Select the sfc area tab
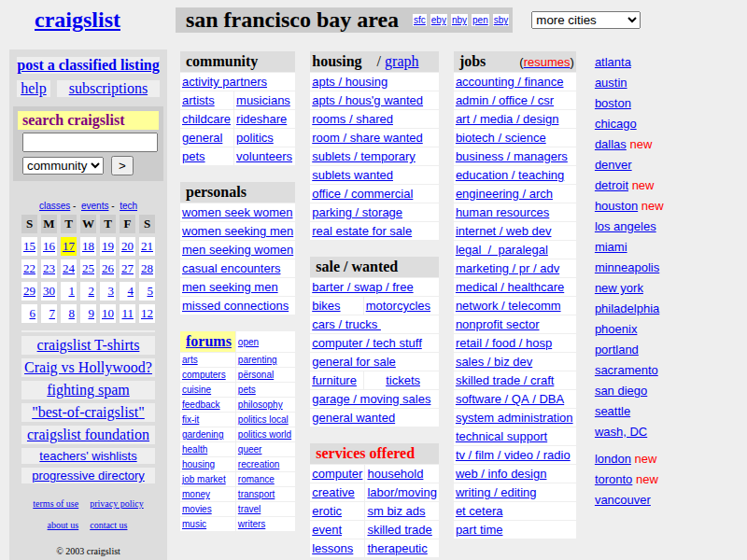 point(419,20)
